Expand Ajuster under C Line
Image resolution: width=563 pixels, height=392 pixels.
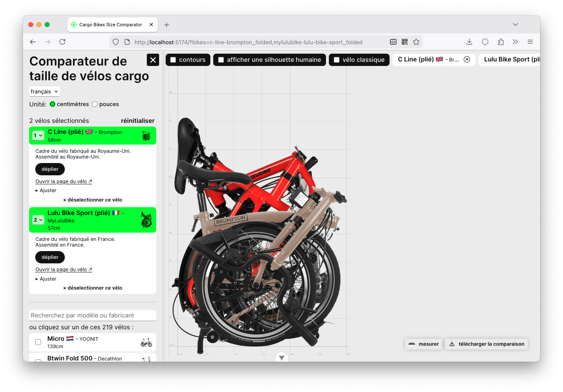46,190
